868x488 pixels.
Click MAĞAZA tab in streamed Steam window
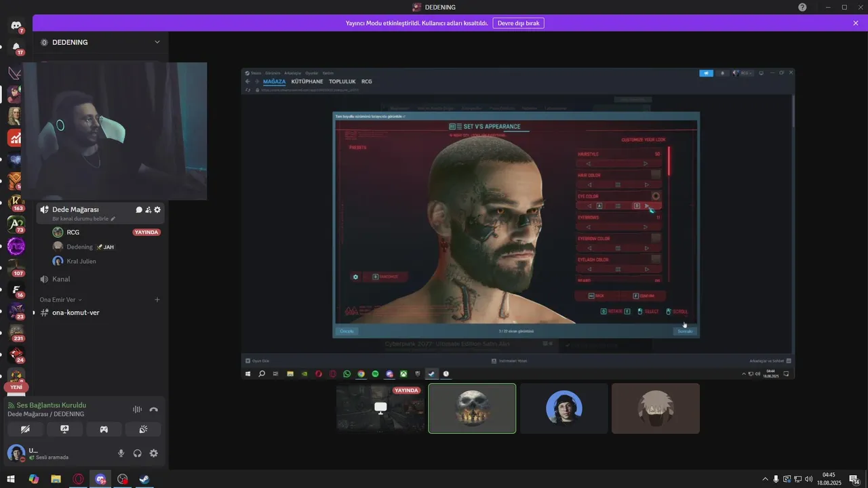click(x=274, y=81)
